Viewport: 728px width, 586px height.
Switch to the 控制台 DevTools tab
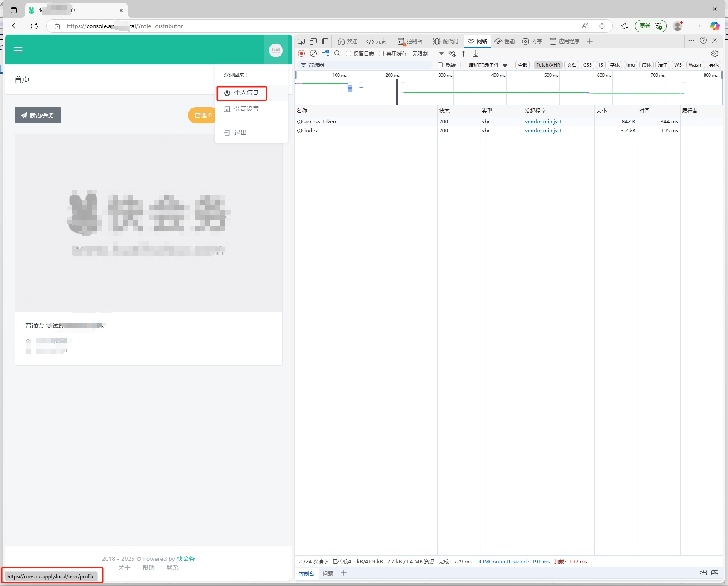[410, 41]
